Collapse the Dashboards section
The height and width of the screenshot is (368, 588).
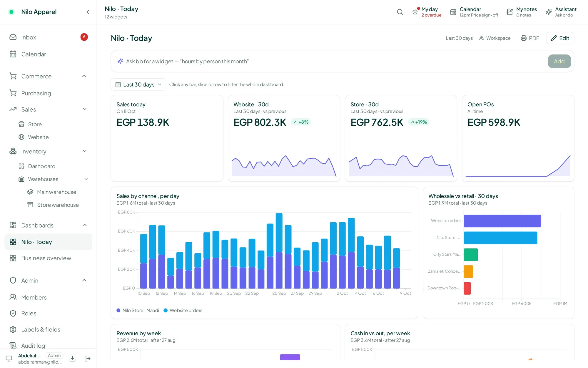click(x=85, y=225)
